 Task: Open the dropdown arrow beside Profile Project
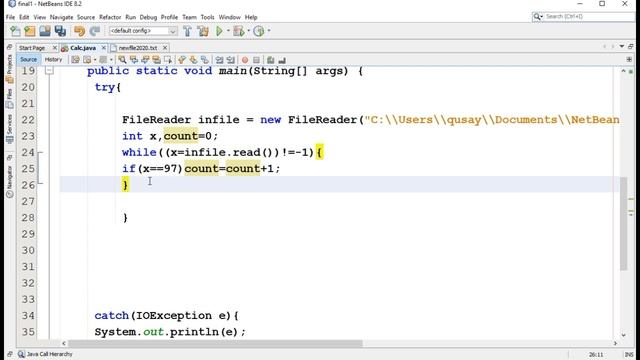(x=269, y=31)
